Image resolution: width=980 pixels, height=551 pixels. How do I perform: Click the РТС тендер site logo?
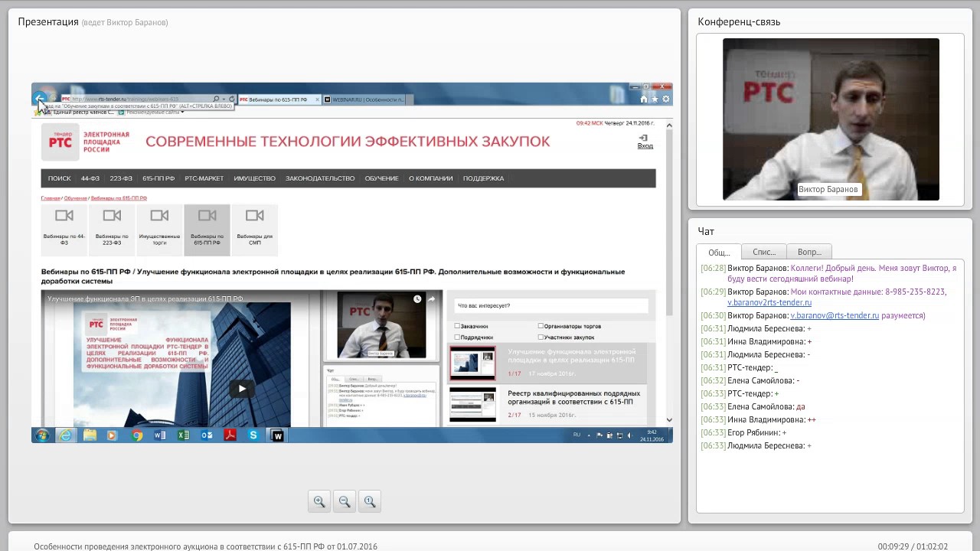pyautogui.click(x=60, y=142)
